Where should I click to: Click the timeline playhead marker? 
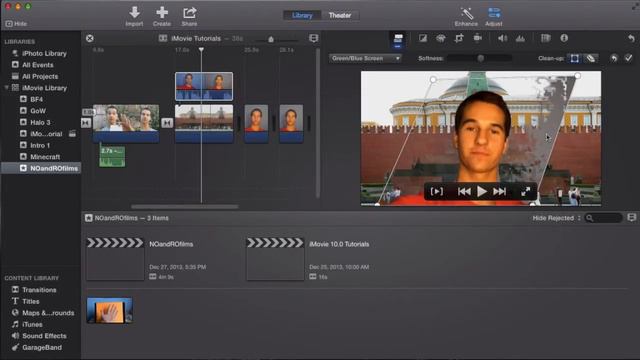[201, 50]
